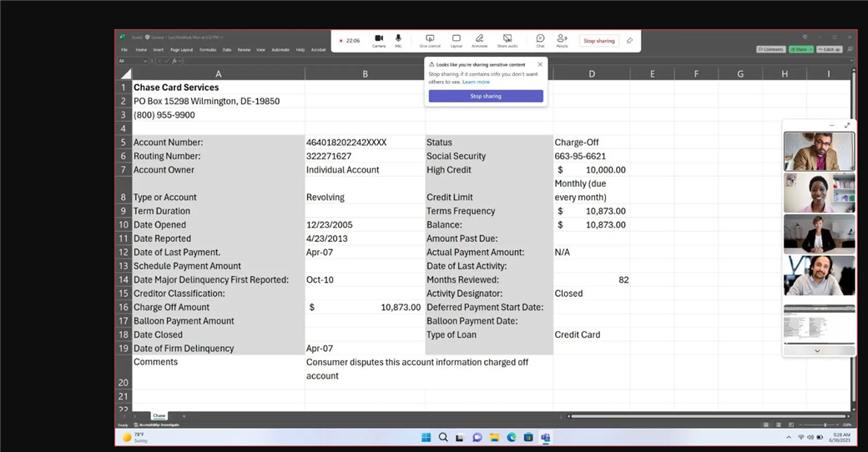The height and width of the screenshot is (452, 868).
Task: Open sensitivity label dropdown in title bar
Action: click(221, 37)
